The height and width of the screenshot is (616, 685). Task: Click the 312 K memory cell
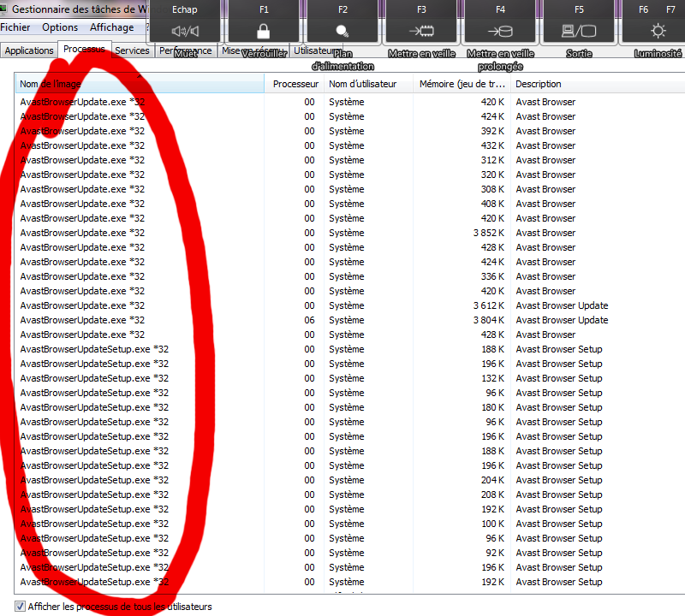click(x=492, y=160)
